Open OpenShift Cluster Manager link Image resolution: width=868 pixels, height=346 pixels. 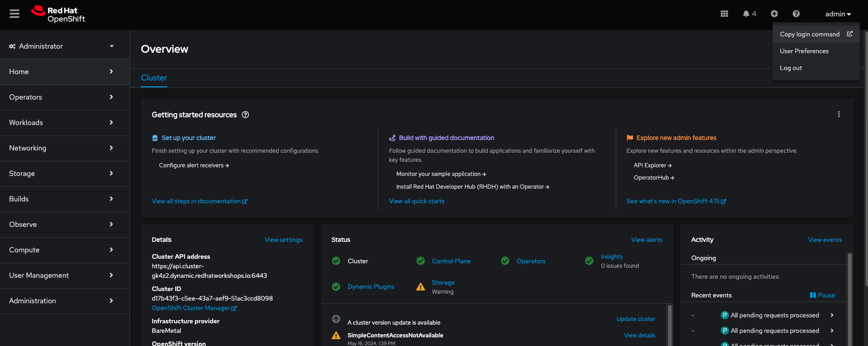point(194,308)
